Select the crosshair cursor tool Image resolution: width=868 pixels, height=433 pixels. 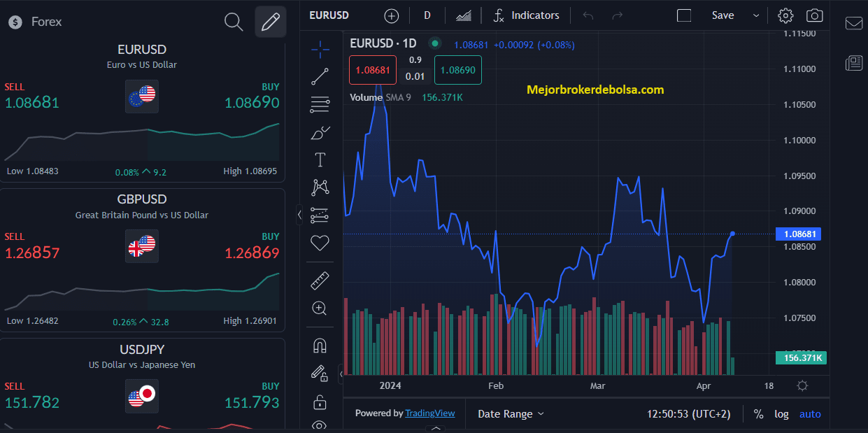pyautogui.click(x=320, y=49)
